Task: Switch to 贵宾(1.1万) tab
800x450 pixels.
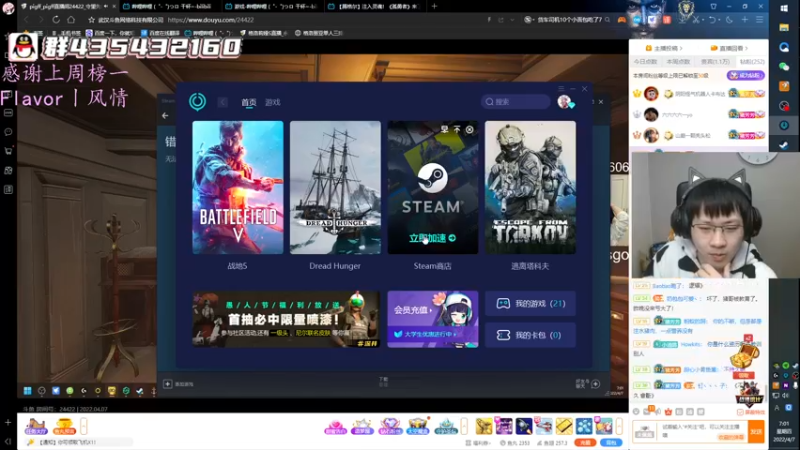Action: click(715, 61)
